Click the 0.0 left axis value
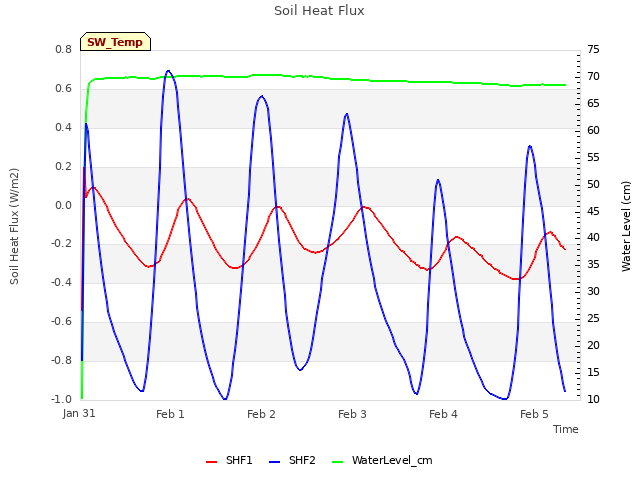Screen dimensions: 640x480 coord(63,205)
